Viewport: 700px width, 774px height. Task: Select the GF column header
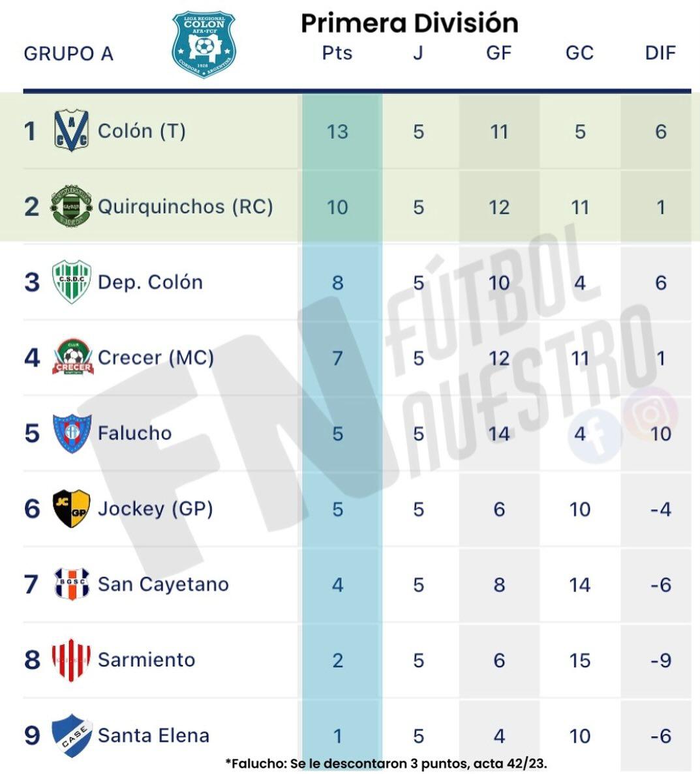click(x=499, y=53)
